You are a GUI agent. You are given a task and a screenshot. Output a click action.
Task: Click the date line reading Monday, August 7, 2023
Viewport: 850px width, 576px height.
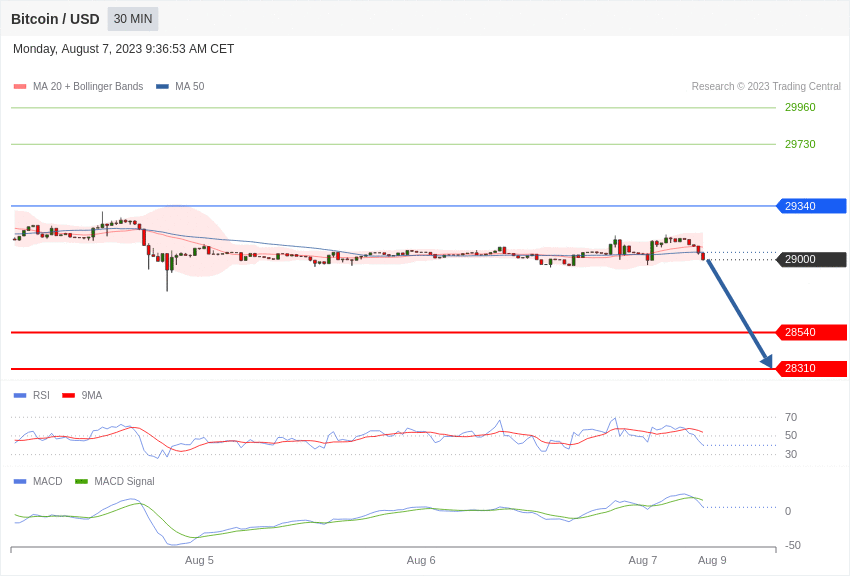coord(124,49)
